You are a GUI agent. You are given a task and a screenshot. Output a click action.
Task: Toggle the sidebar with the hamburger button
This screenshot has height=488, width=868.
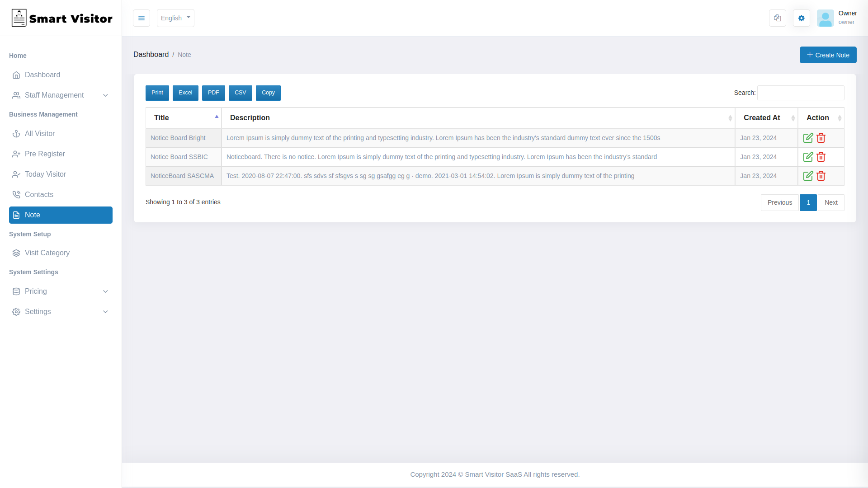tap(142, 18)
